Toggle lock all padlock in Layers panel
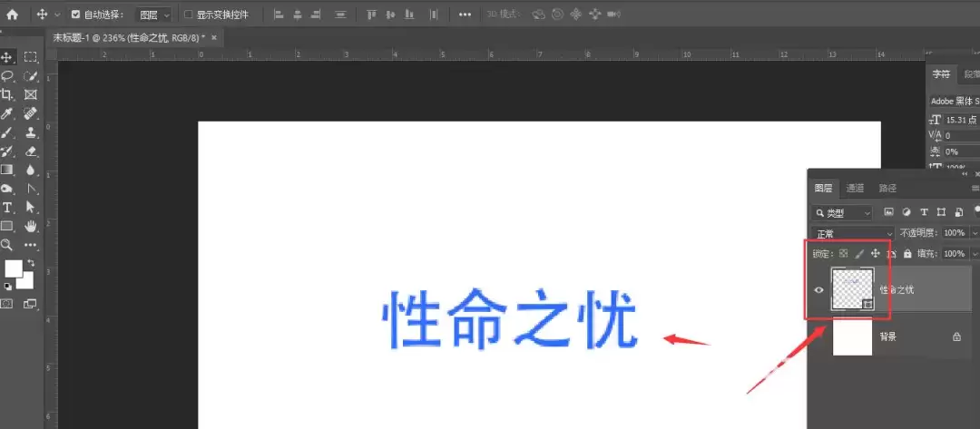980x429 pixels. 907,254
